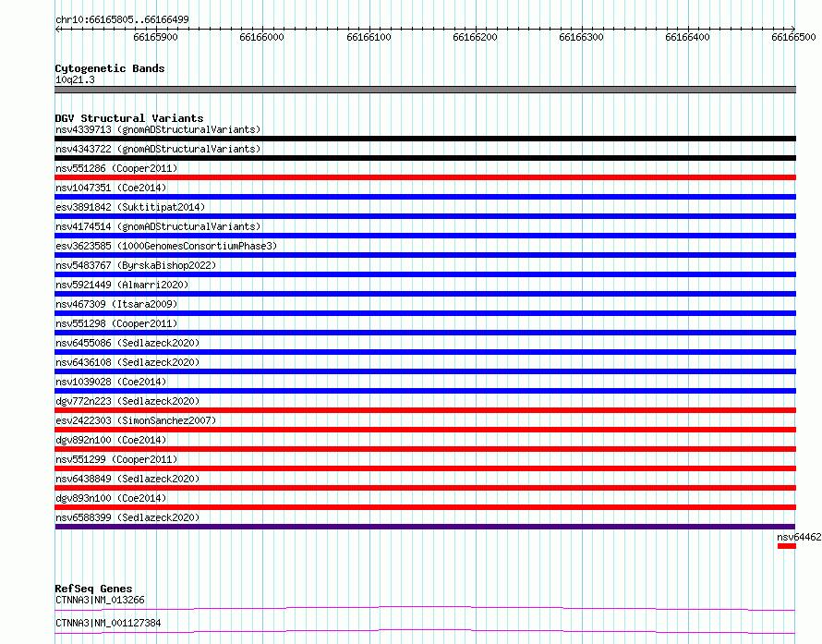Open variant label nsv4339713 (gnomADStructuralVariants)
The height and width of the screenshot is (644, 822).
158,129
